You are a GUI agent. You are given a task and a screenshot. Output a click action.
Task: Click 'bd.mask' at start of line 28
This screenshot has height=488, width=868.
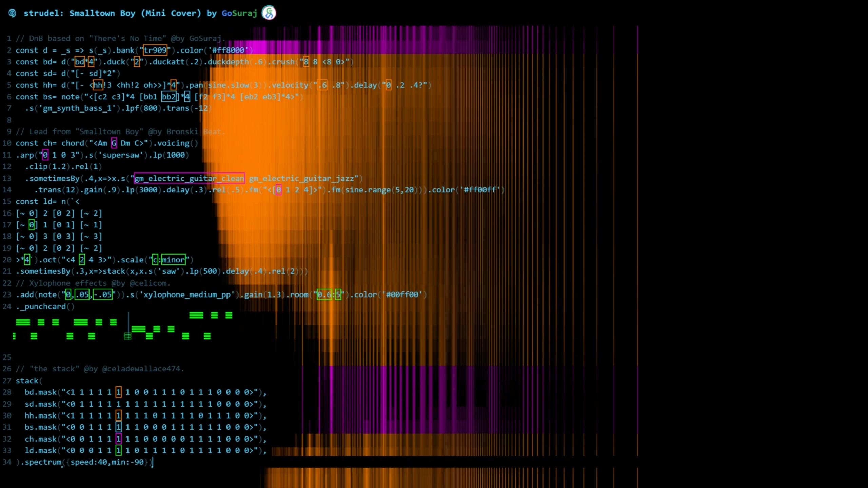(x=40, y=392)
